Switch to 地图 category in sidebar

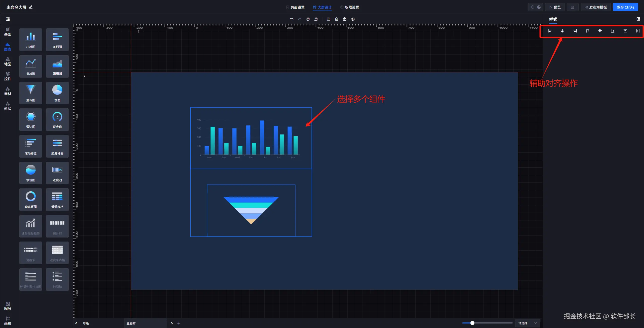coord(8,61)
